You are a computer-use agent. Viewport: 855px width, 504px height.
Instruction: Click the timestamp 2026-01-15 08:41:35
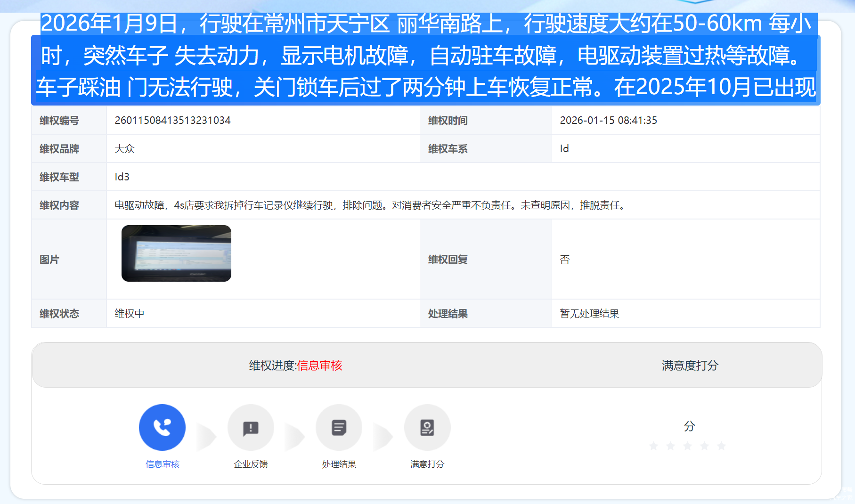tap(608, 120)
